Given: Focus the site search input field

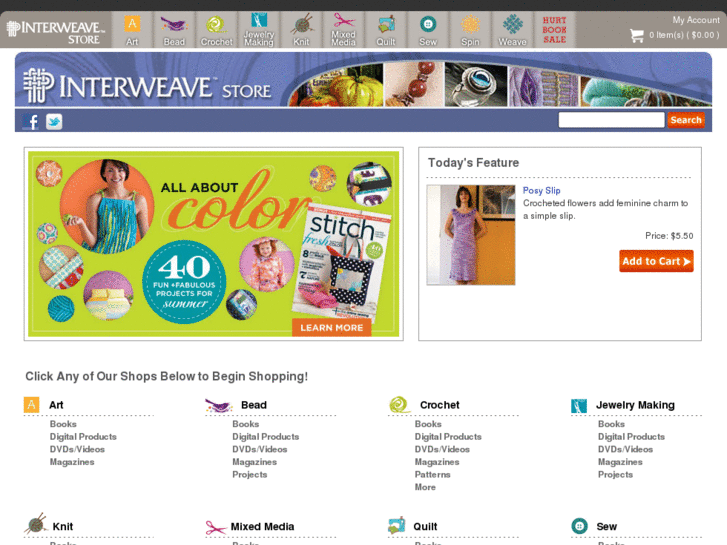Looking at the screenshot, I should (611, 120).
